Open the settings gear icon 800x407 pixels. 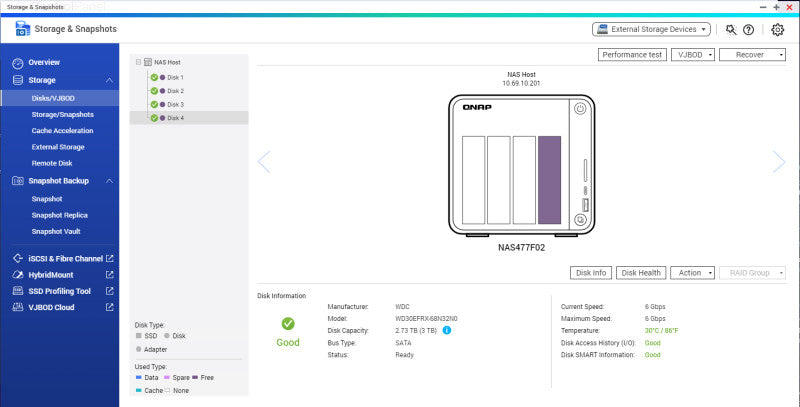[778, 30]
